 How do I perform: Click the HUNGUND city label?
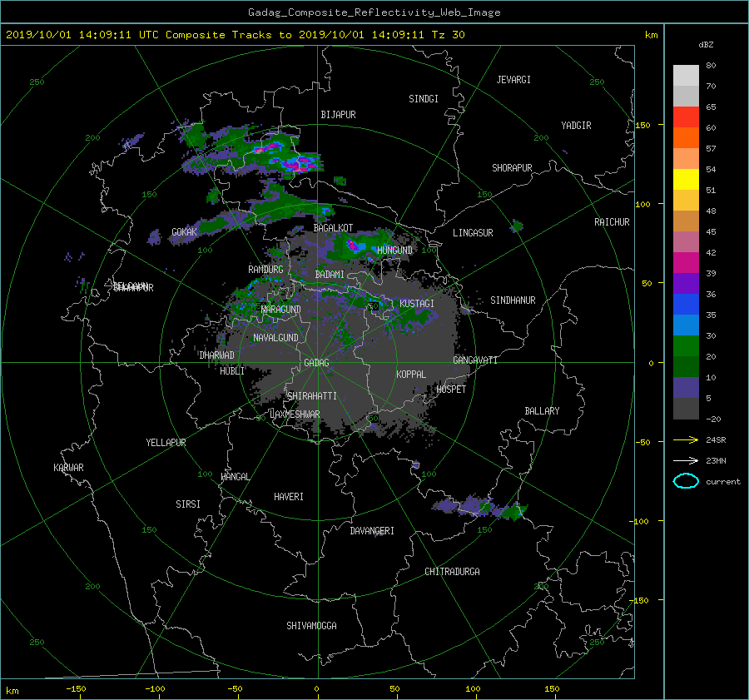click(394, 250)
